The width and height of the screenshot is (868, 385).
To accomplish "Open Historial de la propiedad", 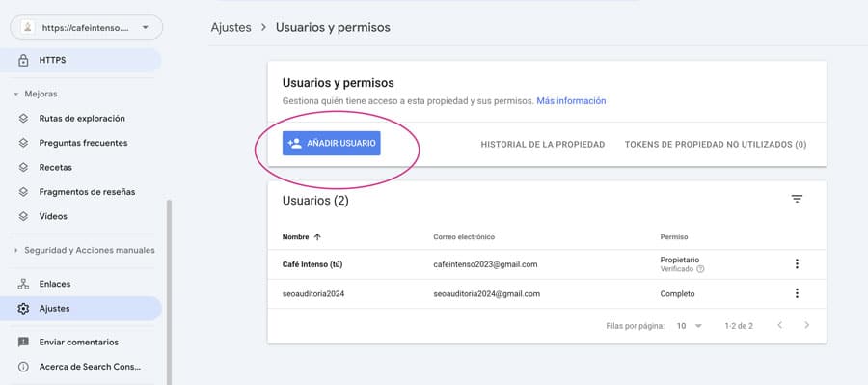I will coord(542,144).
